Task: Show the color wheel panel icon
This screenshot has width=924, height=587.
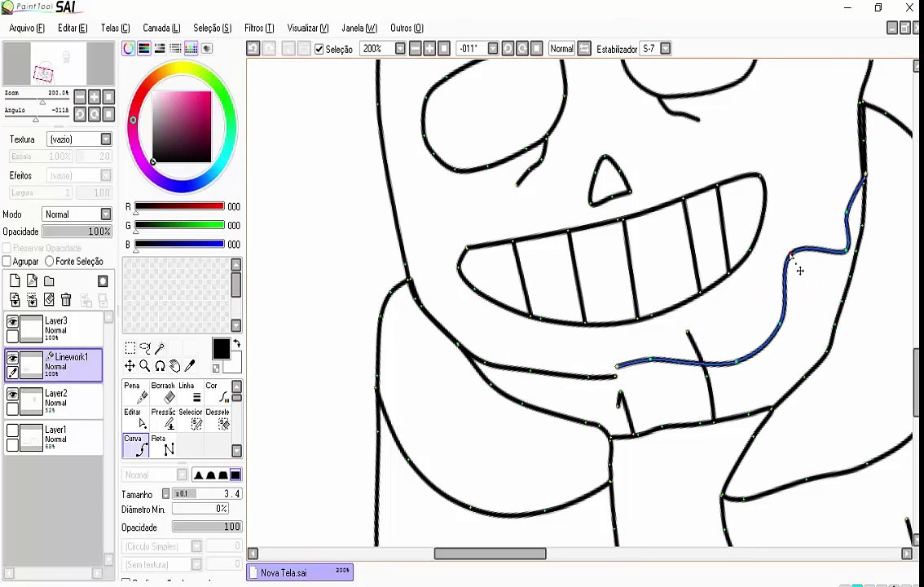Action: (x=129, y=49)
